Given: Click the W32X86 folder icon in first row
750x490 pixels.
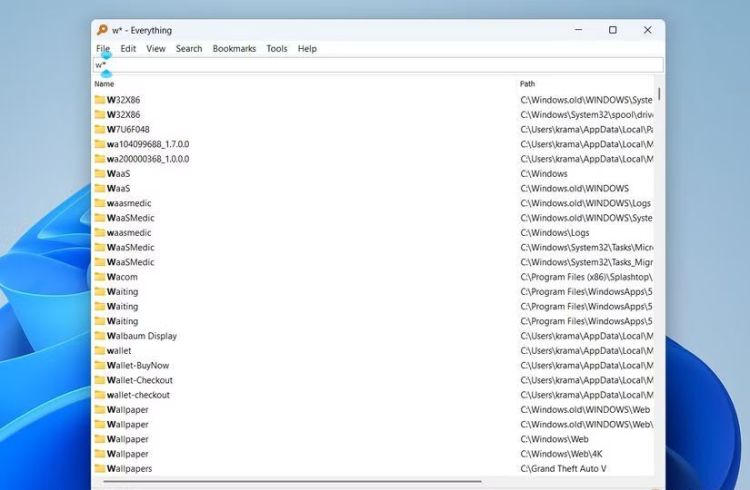Looking at the screenshot, I should 100,100.
